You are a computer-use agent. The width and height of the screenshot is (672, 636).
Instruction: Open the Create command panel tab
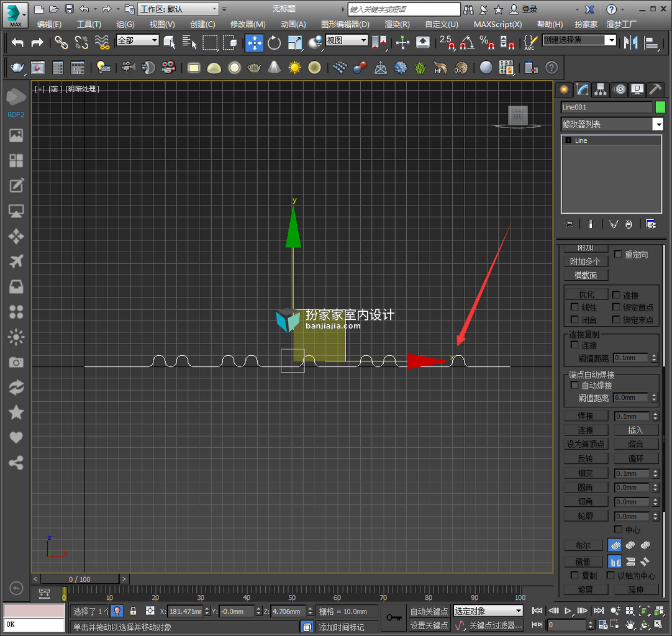click(x=564, y=89)
